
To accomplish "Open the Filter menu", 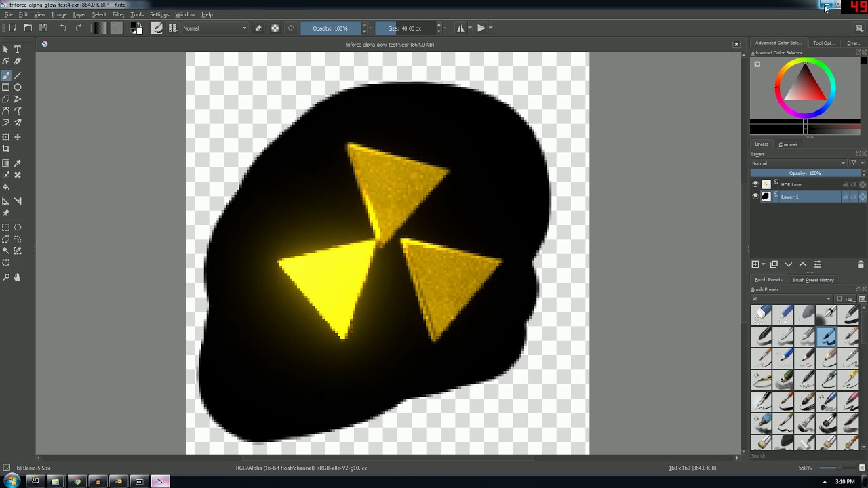I will [x=118, y=14].
